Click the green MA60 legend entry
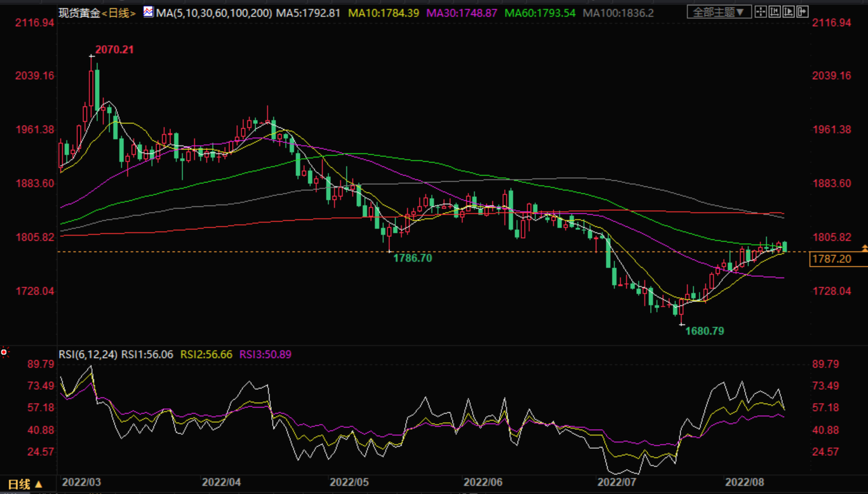Image resolution: width=868 pixels, height=494 pixels. [x=540, y=13]
